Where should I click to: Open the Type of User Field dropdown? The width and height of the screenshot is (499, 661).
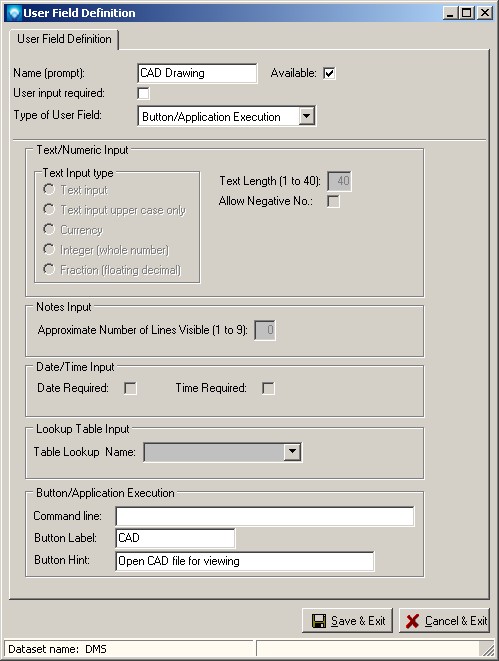point(307,116)
